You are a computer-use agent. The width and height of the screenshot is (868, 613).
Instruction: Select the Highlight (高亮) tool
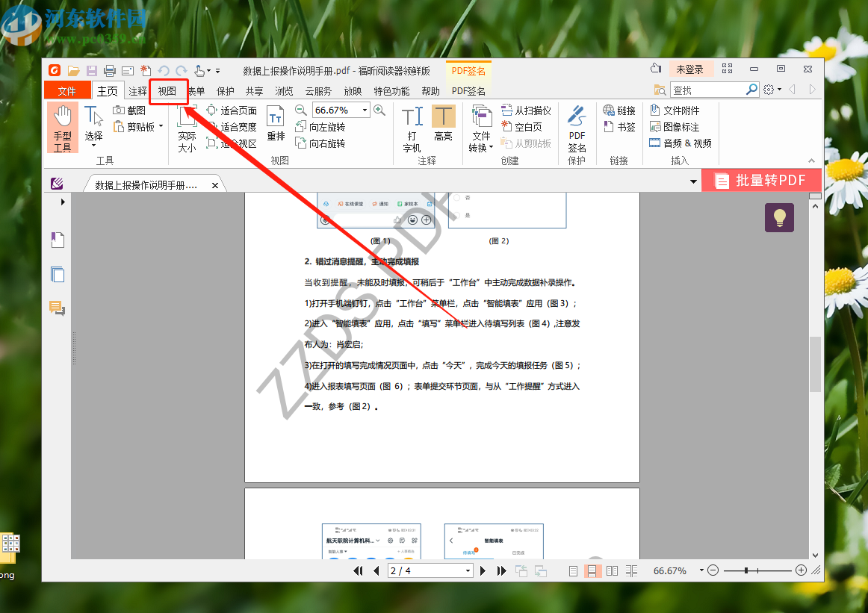coord(443,124)
